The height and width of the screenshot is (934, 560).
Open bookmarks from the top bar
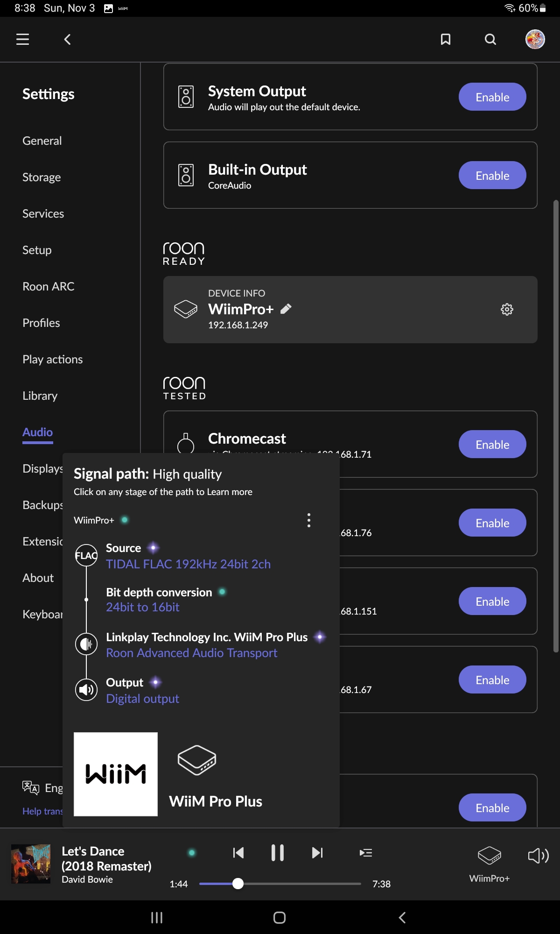pos(446,39)
